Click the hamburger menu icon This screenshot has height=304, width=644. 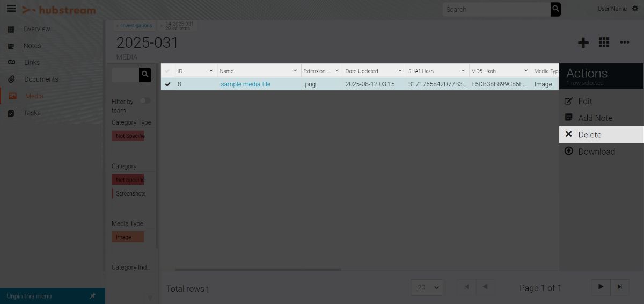(11, 9)
